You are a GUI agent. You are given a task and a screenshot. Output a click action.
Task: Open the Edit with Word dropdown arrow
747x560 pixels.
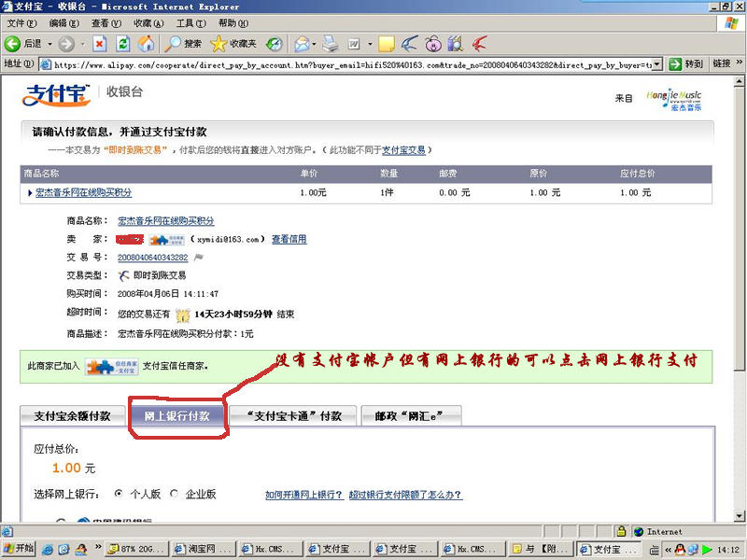370,44
